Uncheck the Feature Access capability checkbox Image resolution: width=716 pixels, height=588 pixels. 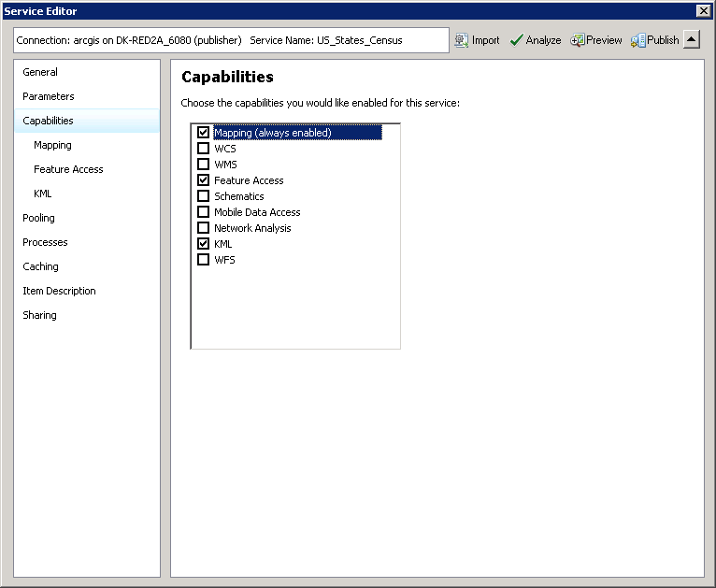tap(203, 179)
